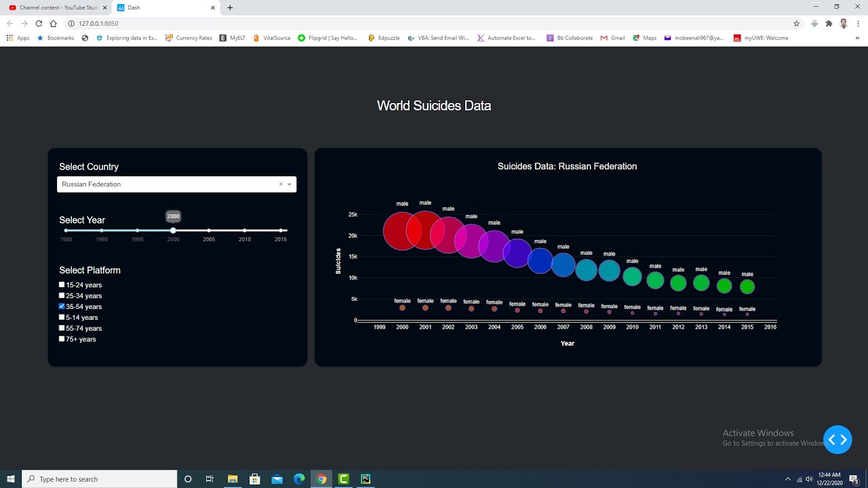868x488 pixels.
Task: Switch to the YouTube Studio tab
Action: tap(54, 9)
